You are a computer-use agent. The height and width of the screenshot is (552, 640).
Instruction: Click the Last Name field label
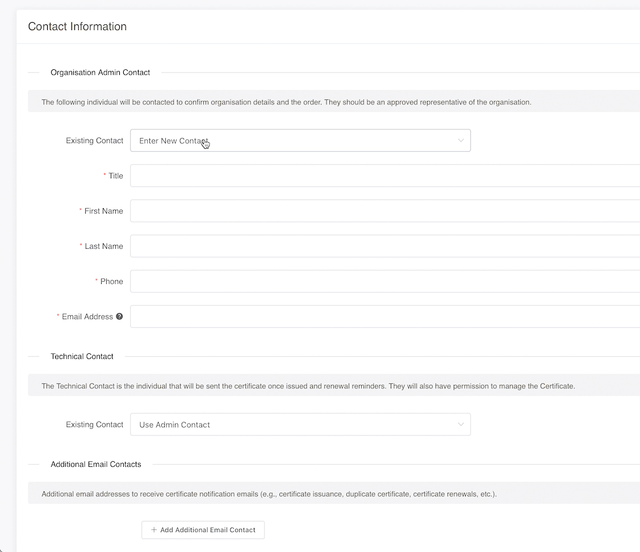tap(104, 246)
